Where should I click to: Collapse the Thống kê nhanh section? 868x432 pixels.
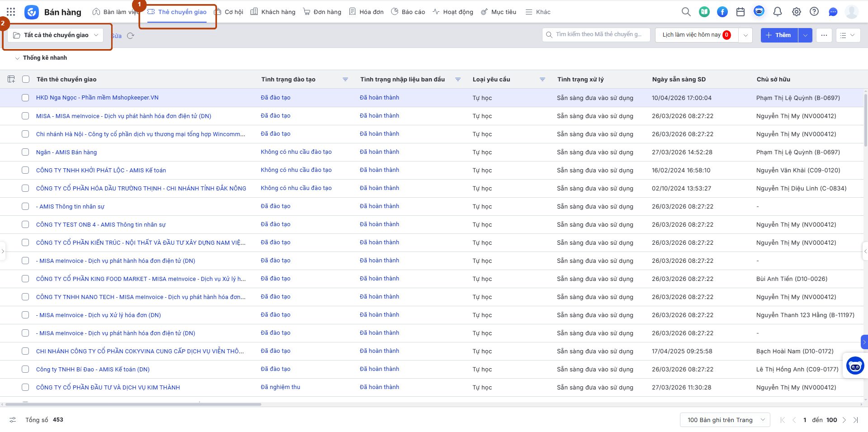pos(18,58)
